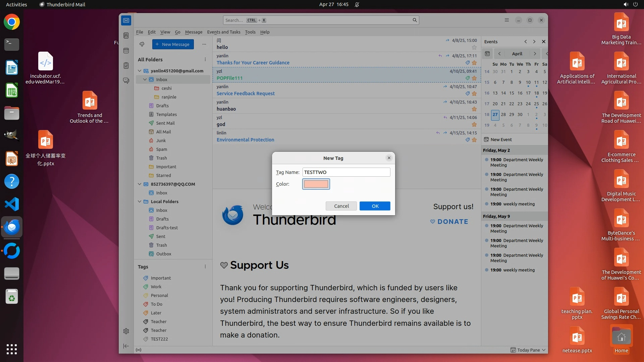Collapse the spaces toolbar
This screenshot has width=644, height=362.
click(126, 346)
